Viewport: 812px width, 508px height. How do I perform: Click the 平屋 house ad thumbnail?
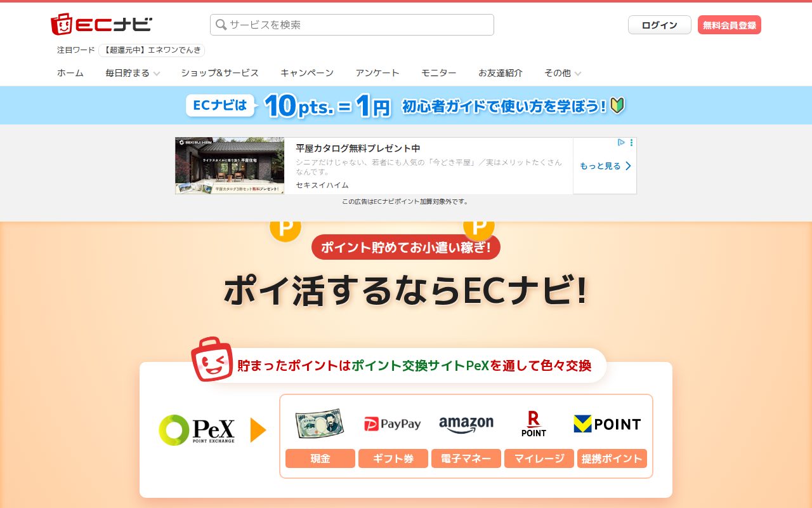pyautogui.click(x=230, y=166)
